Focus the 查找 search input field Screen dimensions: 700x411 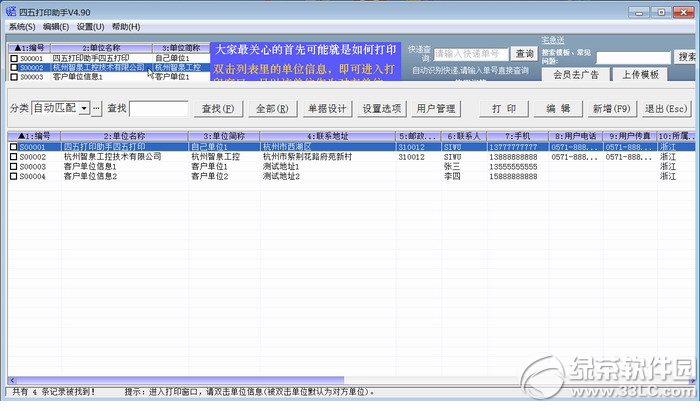pyautogui.click(x=158, y=108)
